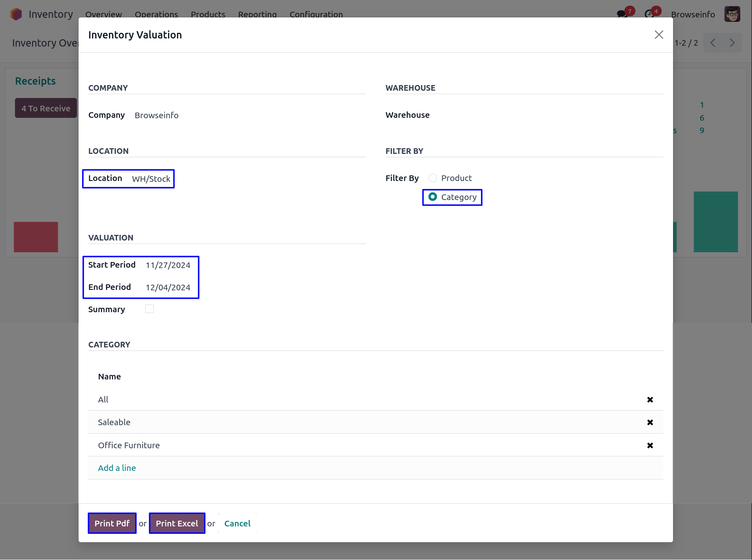Click the Browseinfo user avatar

click(732, 14)
